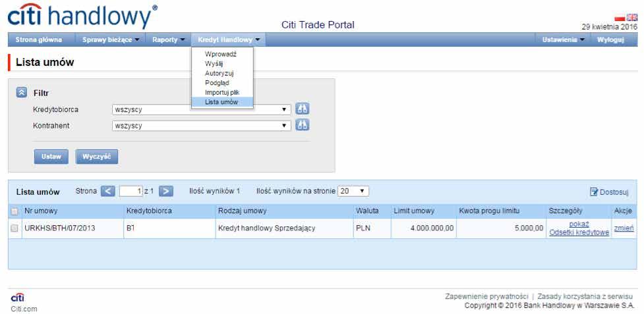Tick the checkbox for URKHS/BTH/07/2013
644x314 pixels.
[15, 228]
